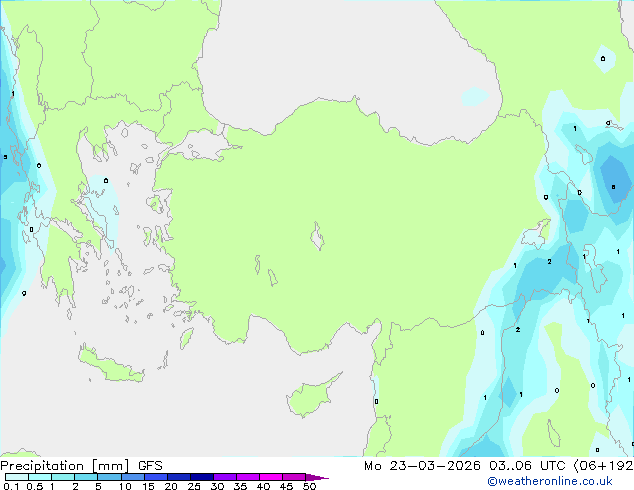
Task: Click the legend value label '30'
Action: tap(217, 486)
